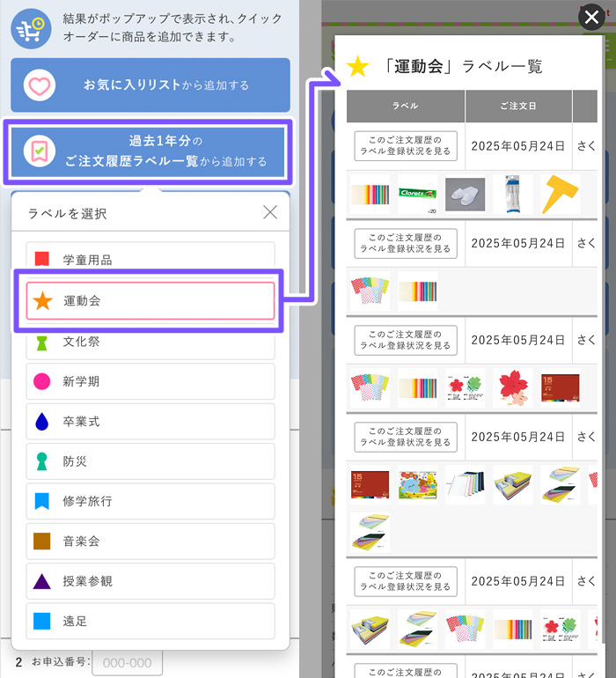Select the 学童用品 label
The image size is (616, 678).
click(x=150, y=260)
